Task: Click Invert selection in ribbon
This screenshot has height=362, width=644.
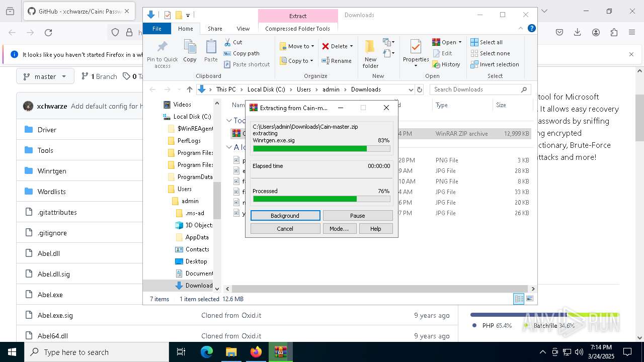Action: click(x=495, y=64)
